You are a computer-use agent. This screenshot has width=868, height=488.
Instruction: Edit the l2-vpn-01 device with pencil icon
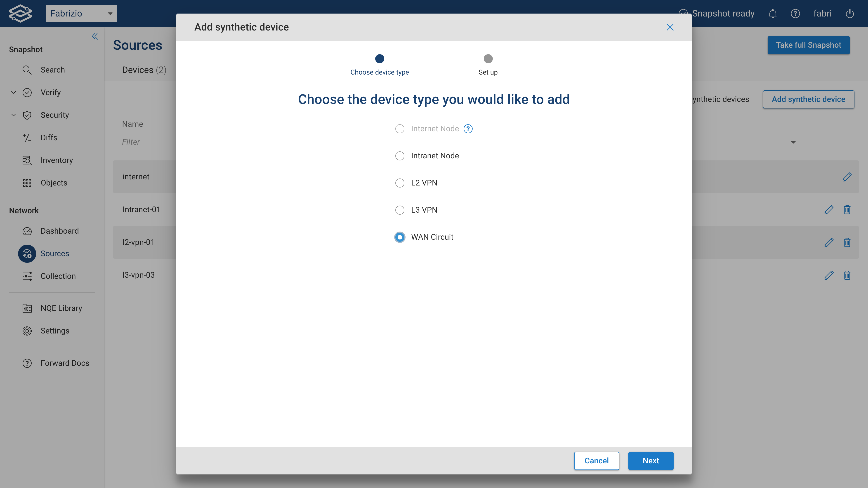click(x=829, y=242)
